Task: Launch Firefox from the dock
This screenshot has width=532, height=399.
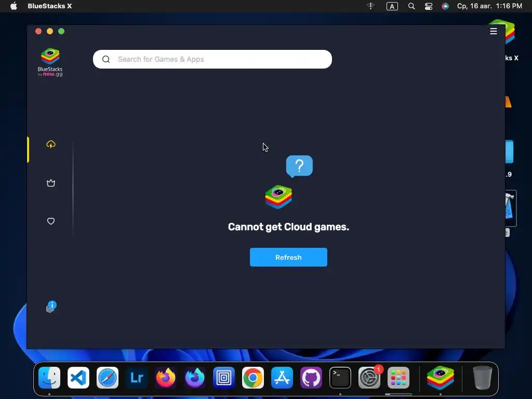Action: click(166, 378)
